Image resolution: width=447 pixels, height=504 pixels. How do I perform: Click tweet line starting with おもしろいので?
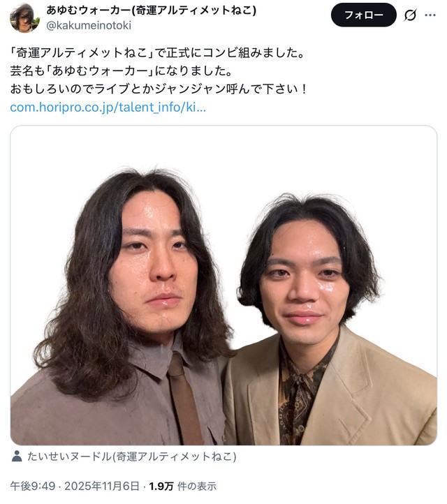tap(159, 89)
